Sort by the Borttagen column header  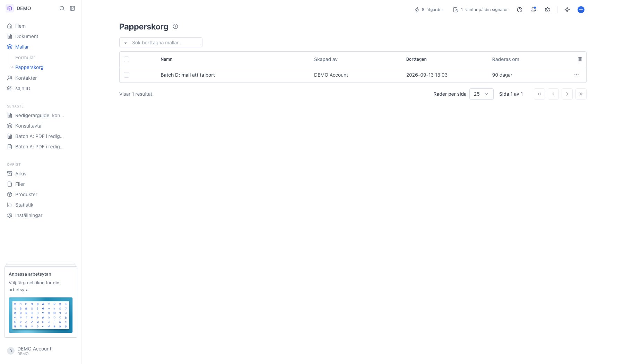click(x=416, y=59)
